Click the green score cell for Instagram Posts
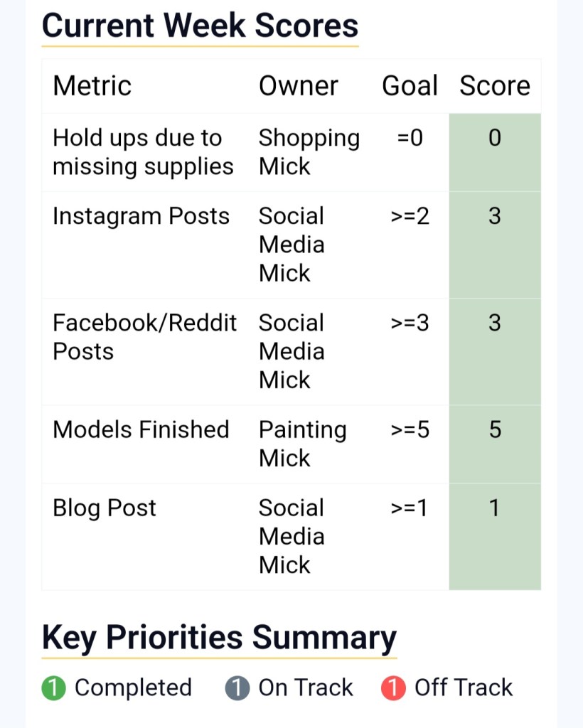This screenshot has width=583, height=728. pos(495,245)
